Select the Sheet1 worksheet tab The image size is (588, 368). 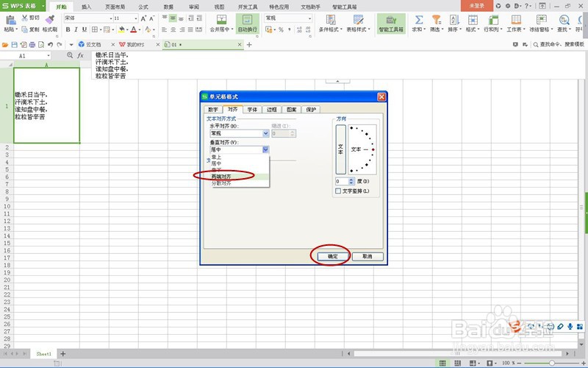click(x=44, y=354)
